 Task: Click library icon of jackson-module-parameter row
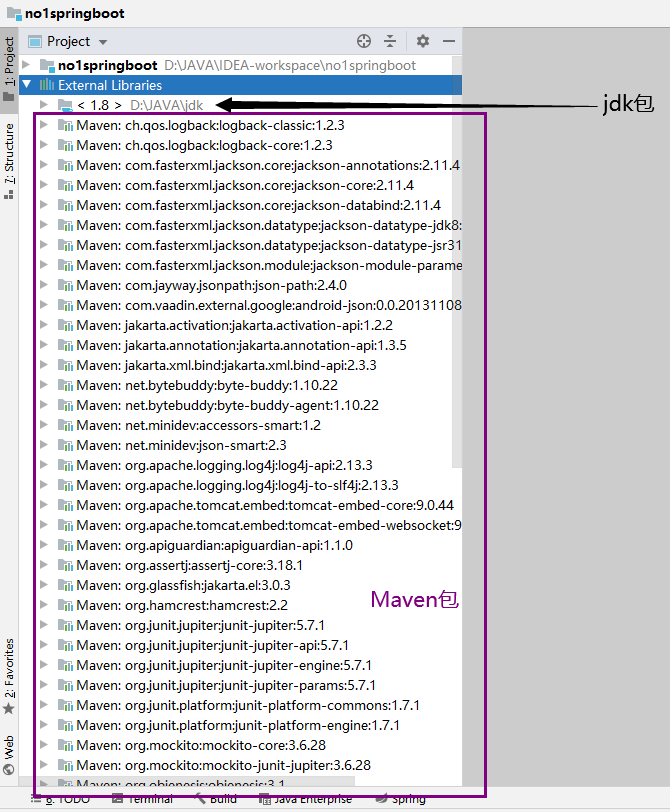click(x=65, y=265)
